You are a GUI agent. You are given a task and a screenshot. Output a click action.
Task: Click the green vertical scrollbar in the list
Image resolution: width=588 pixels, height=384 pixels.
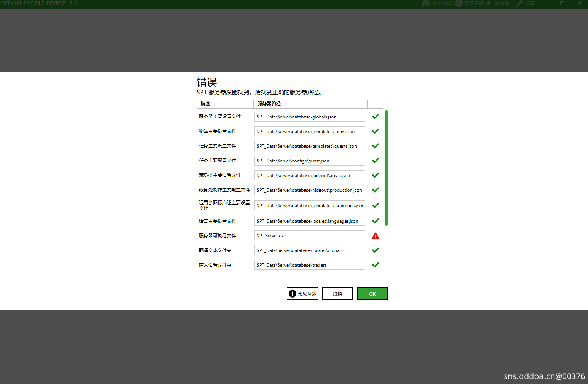tap(386, 168)
